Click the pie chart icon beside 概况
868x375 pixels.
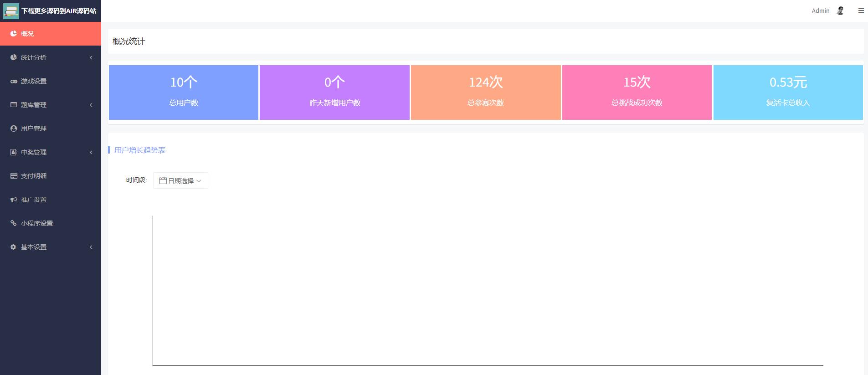point(14,34)
